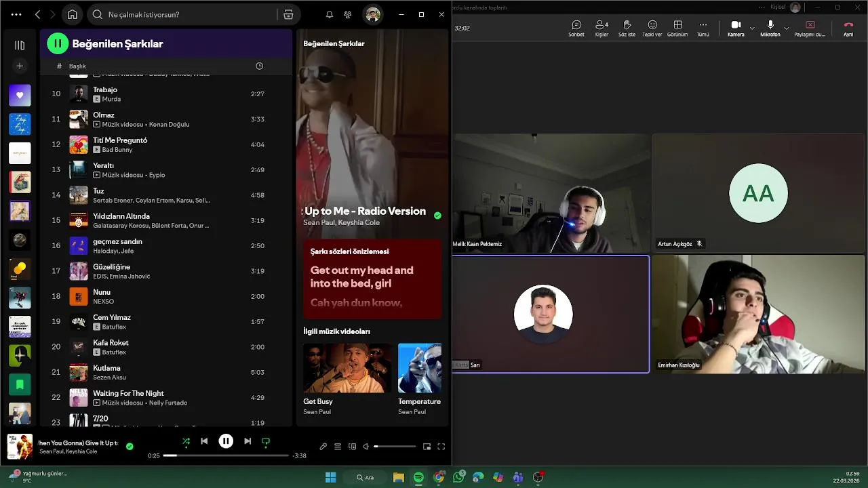868x488 pixels.
Task: Open Temperature music video thumbnail
Action: tap(420, 368)
